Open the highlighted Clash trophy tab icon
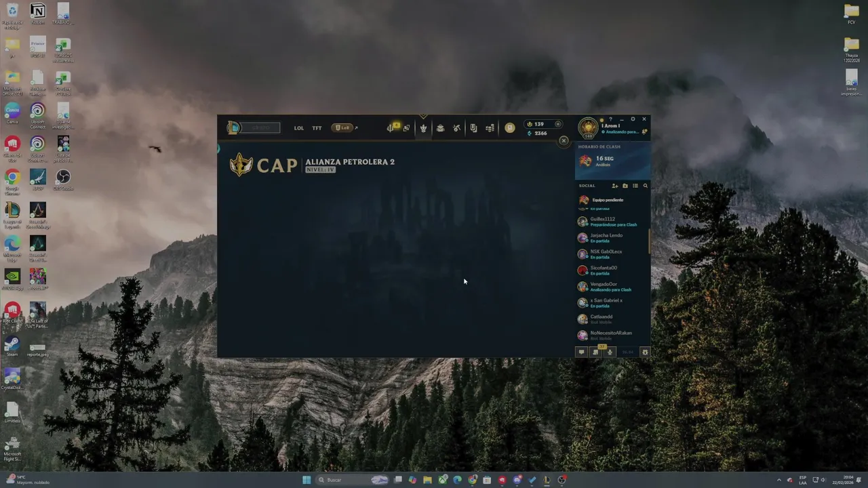 pos(423,128)
